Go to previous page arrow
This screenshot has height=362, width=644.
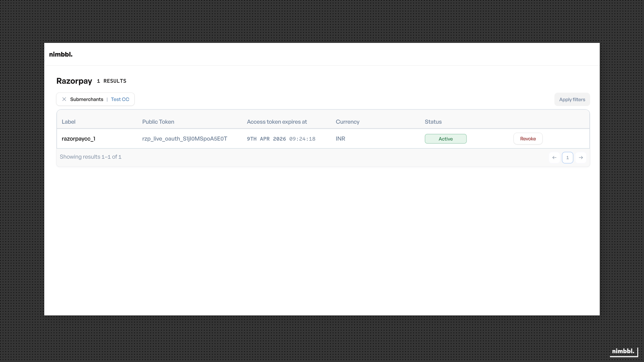554,158
